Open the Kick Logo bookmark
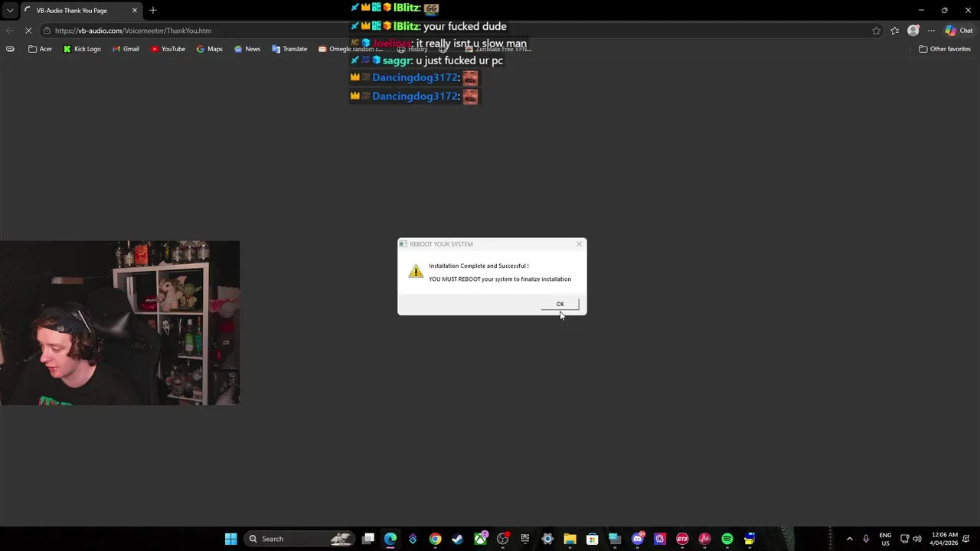The width and height of the screenshot is (980, 551). (82, 49)
